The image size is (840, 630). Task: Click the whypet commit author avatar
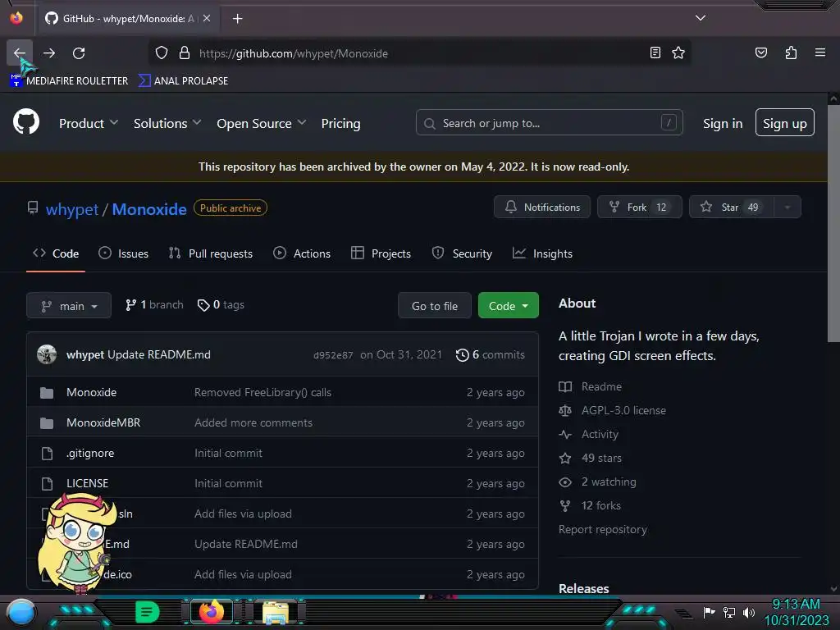coord(47,354)
